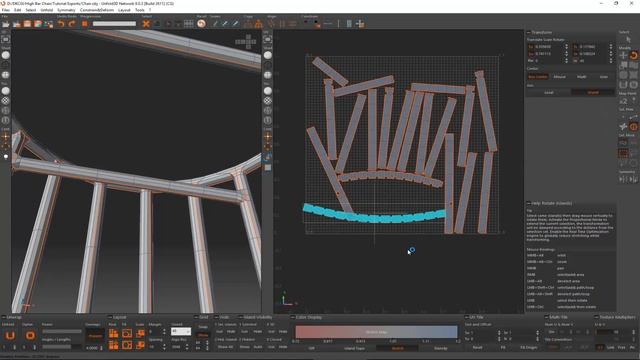Click the UV Tile Reset button

tap(477, 347)
